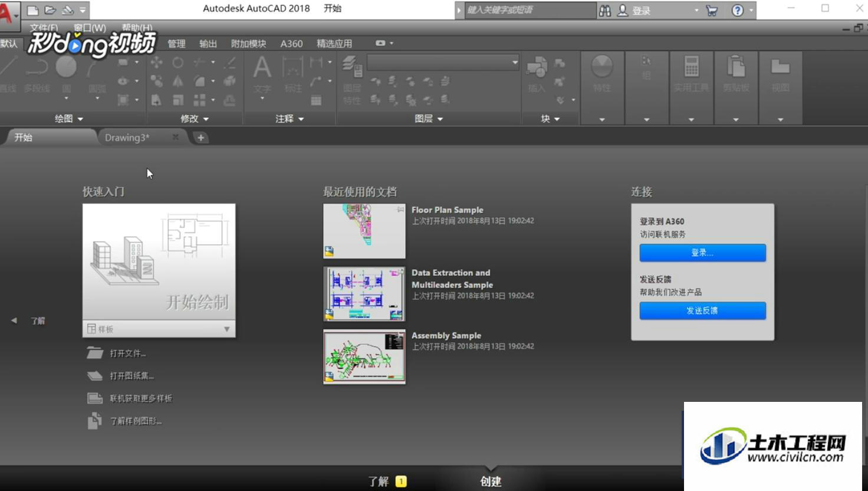The width and height of the screenshot is (868, 491).
Task: Expand the 注释 (Annotation) panel dropdown
Action: coord(290,119)
